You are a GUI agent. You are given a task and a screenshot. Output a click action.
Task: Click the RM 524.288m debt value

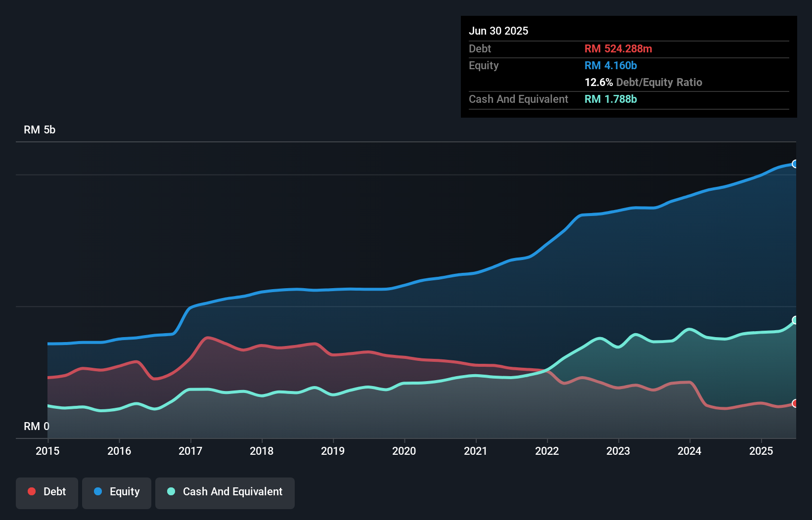point(618,48)
